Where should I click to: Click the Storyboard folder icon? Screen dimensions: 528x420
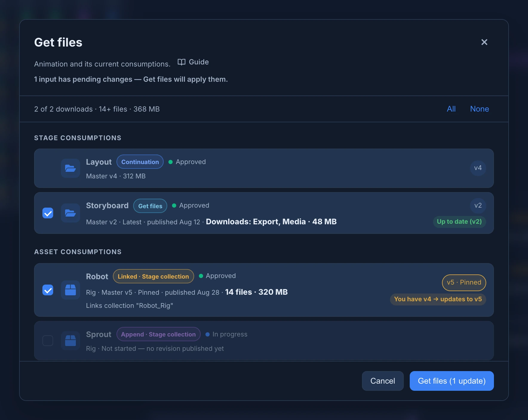tap(70, 213)
